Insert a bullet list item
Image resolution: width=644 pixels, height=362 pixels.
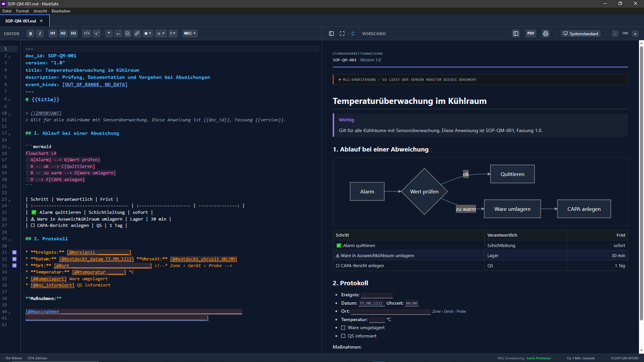point(118,34)
